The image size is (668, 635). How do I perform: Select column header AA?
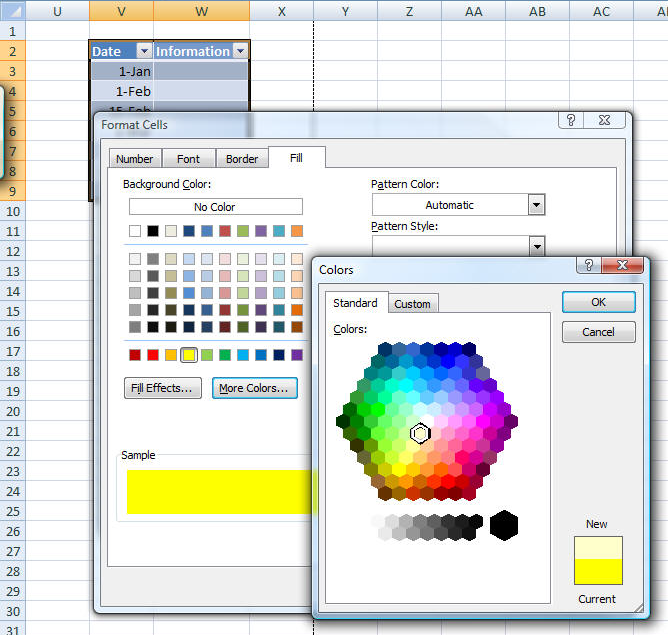click(473, 11)
